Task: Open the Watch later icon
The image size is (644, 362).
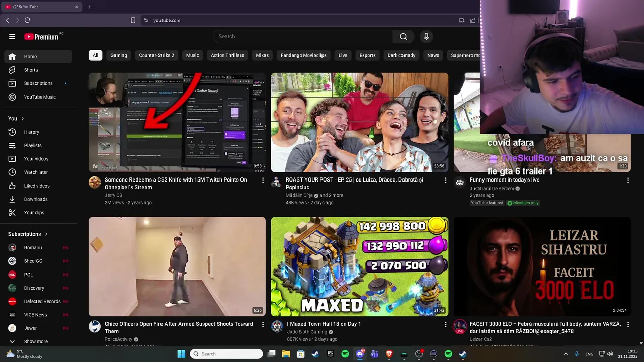Action: tap(12, 172)
